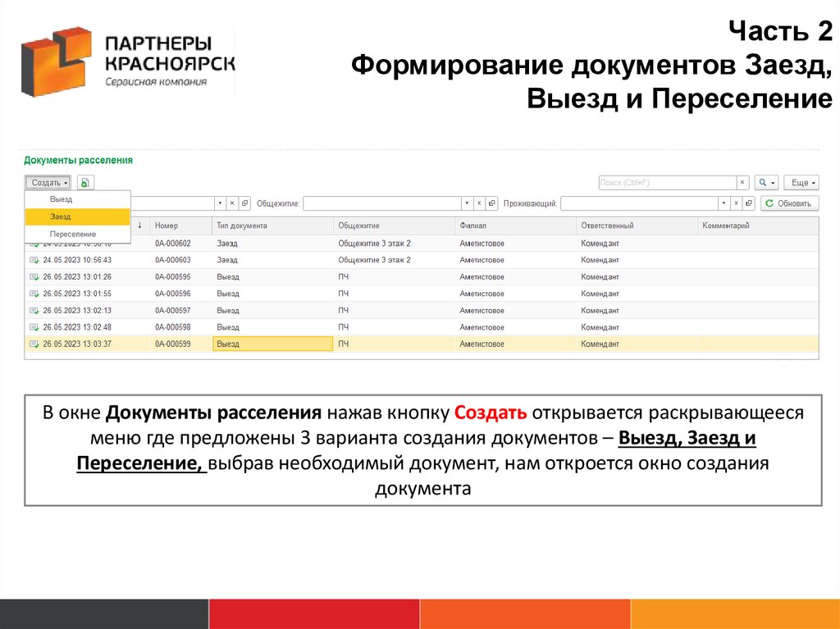
Task: Click the document icon of row 0А-000597
Action: pyautogui.click(x=34, y=311)
